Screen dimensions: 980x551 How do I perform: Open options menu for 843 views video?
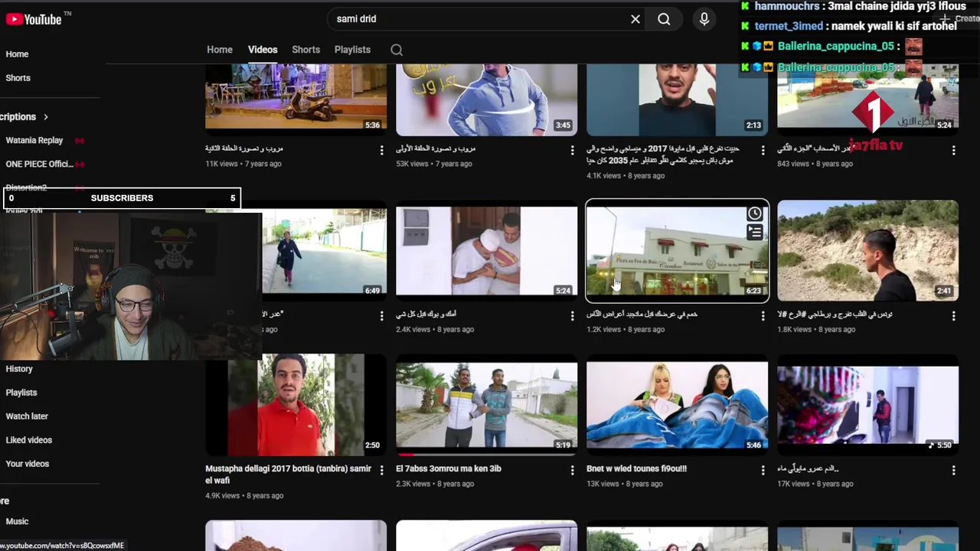tap(953, 151)
